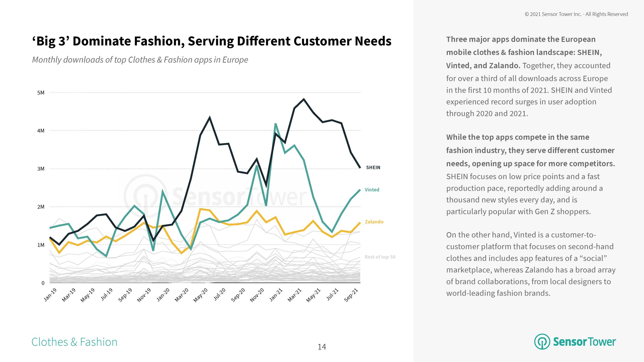The image size is (644, 362).
Task: Click the Jan-19 x-axis label
Action: pos(50,295)
